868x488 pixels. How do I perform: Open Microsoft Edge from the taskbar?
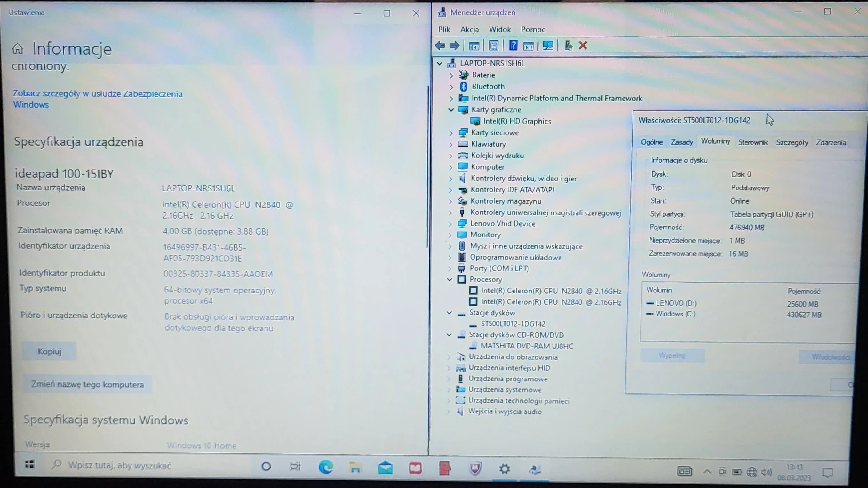coord(326,467)
